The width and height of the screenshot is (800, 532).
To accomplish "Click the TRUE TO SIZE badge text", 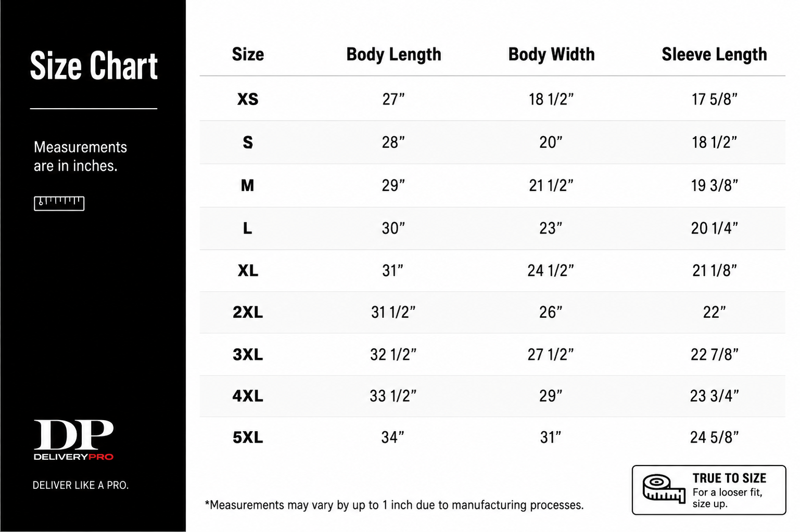I will click(x=729, y=478).
